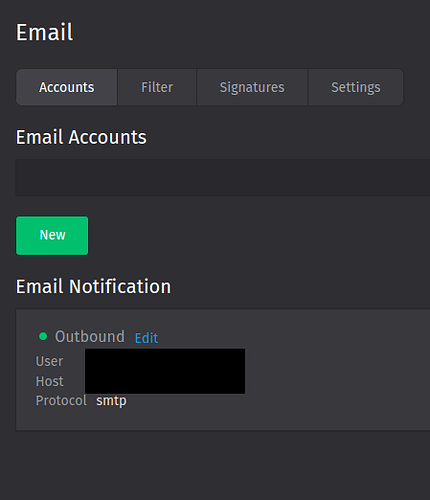
Task: Click the green Outbound status dot
Action: coord(43,336)
